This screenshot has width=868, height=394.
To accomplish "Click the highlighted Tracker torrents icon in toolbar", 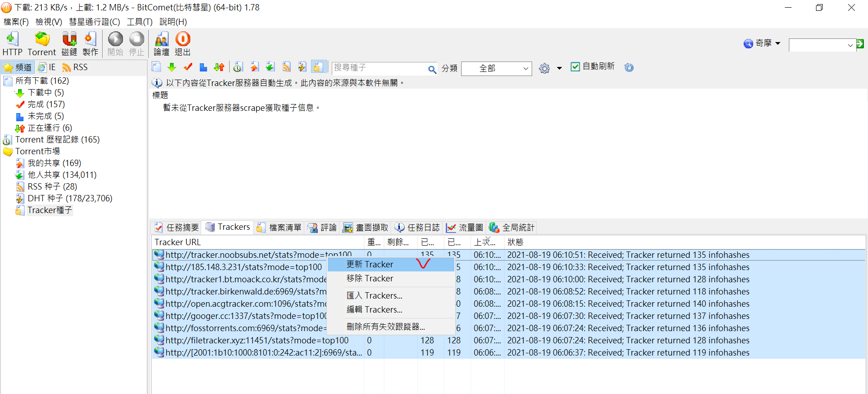I will click(x=318, y=67).
